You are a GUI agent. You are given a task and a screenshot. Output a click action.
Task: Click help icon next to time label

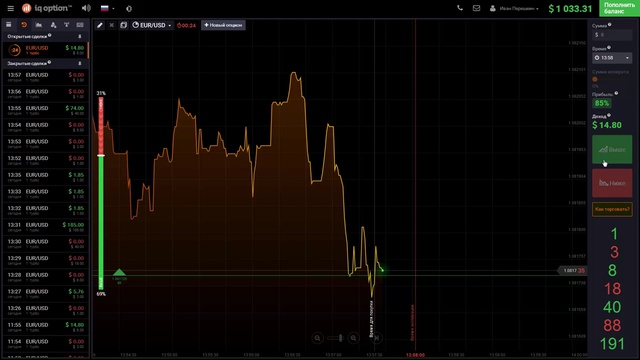point(609,48)
